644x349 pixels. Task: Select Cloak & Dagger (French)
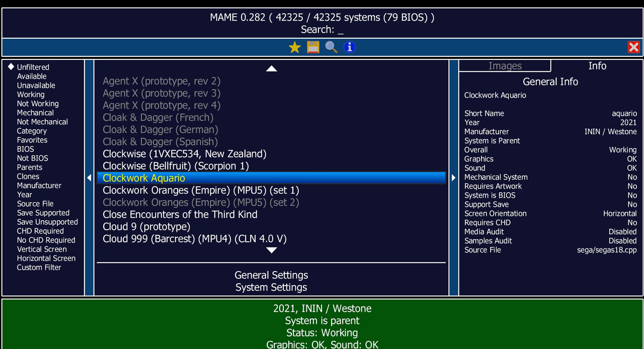(x=271, y=117)
